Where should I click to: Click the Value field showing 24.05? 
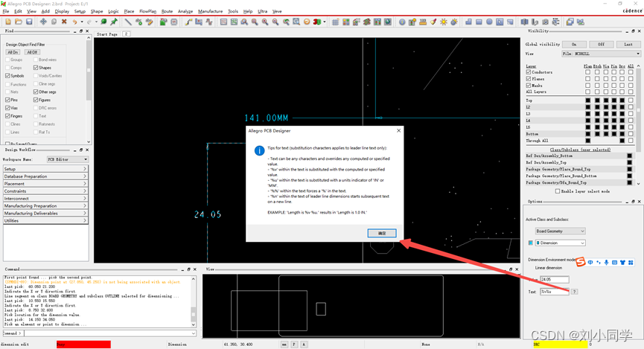(555, 280)
